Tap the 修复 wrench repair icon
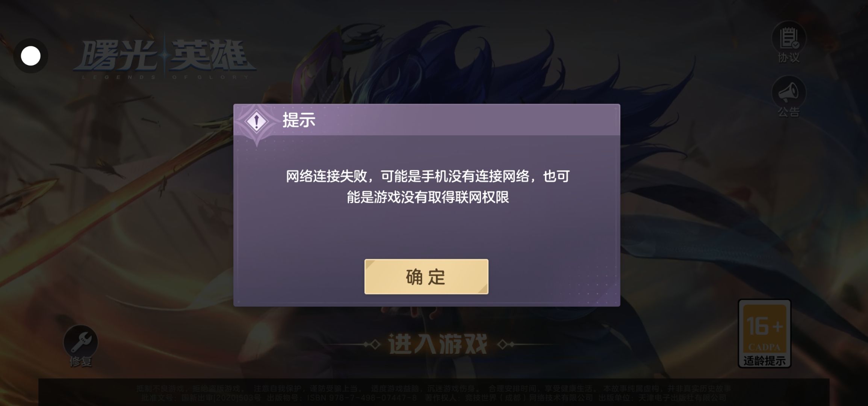Image resolution: width=868 pixels, height=406 pixels. point(80,342)
